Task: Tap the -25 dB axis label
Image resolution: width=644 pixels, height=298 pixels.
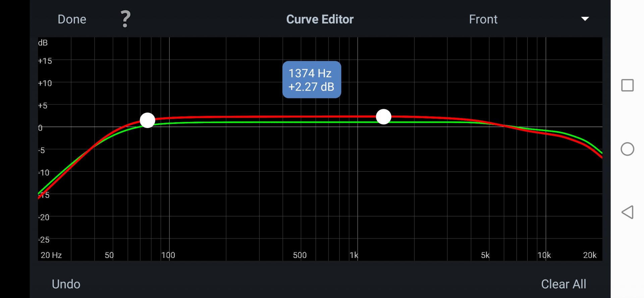Action: point(44,240)
